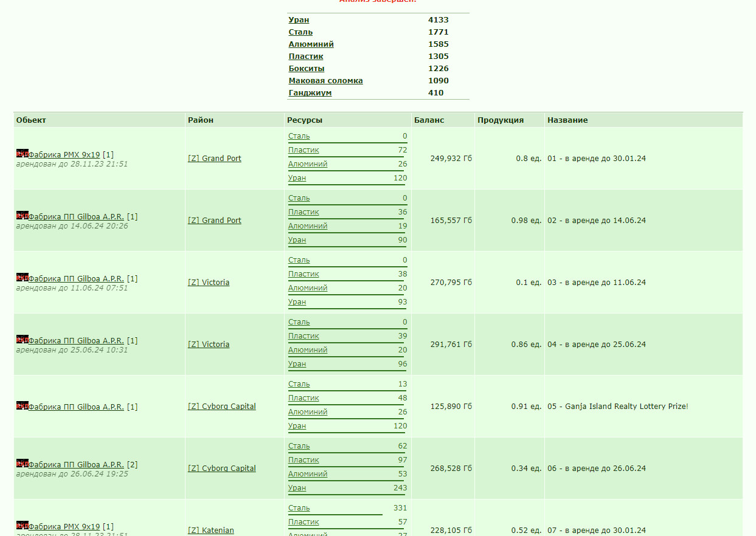This screenshot has width=756, height=536.
Task: Click Пластик resource with value 38
Action: [x=303, y=274]
